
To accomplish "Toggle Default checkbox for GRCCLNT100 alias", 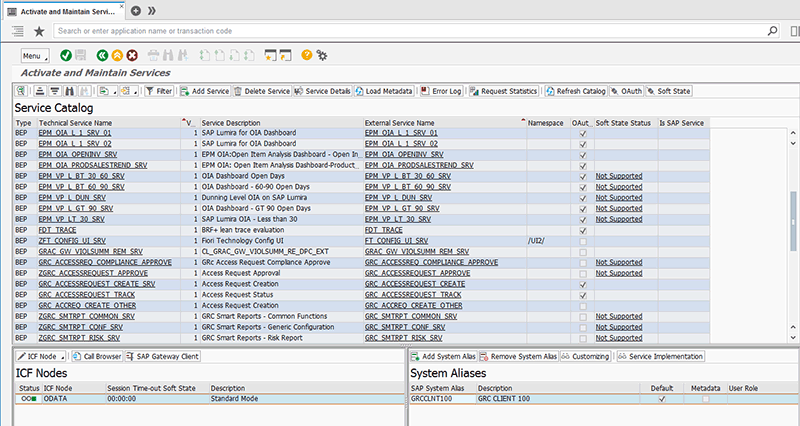I will pyautogui.click(x=661, y=398).
